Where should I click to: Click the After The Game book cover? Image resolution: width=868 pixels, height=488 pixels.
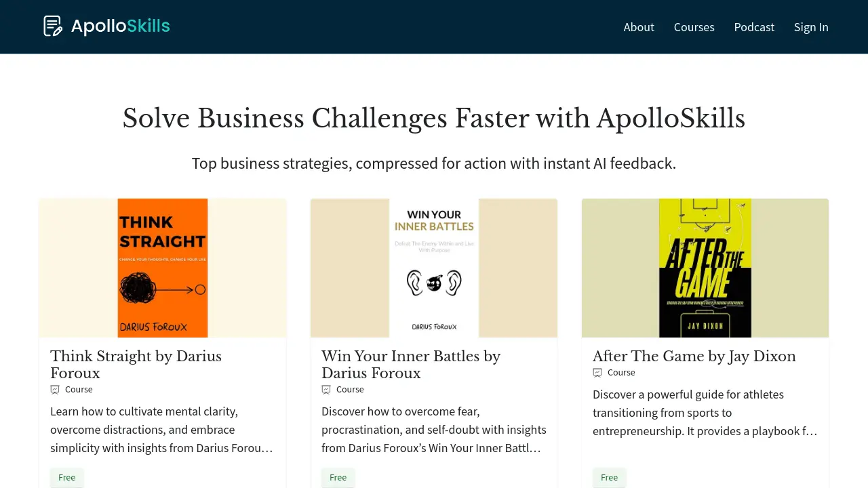(x=705, y=268)
